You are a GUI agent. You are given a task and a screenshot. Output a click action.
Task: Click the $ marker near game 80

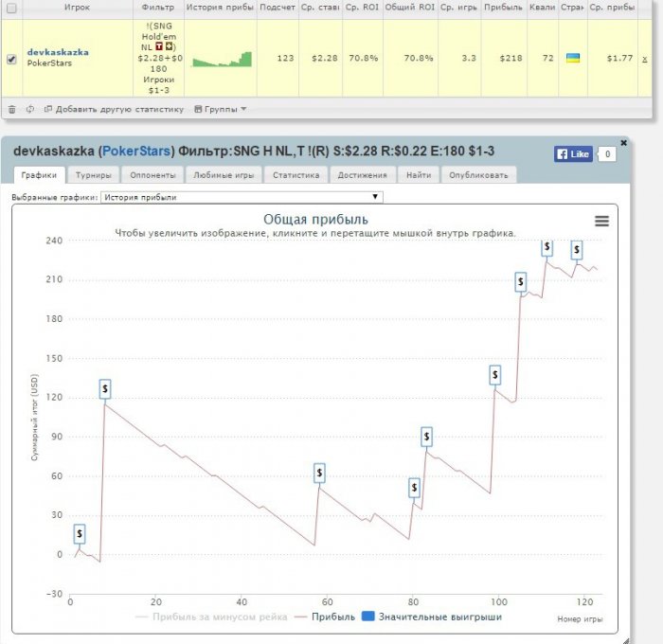(x=415, y=488)
